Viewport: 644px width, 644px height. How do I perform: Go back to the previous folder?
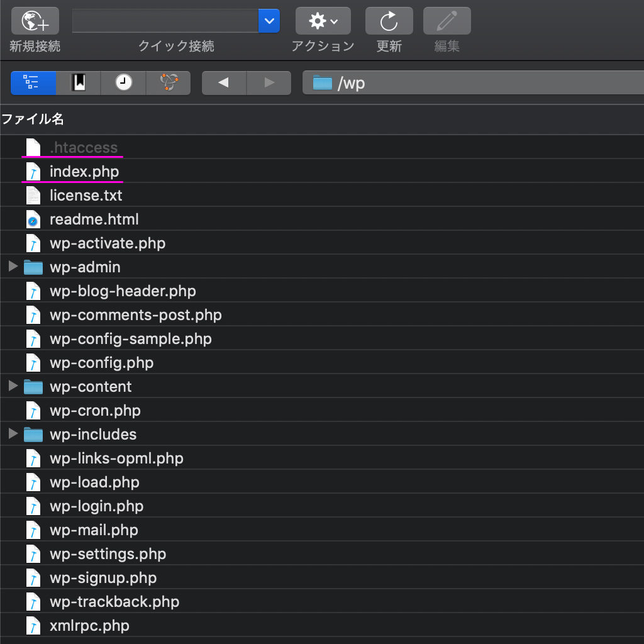tap(224, 83)
